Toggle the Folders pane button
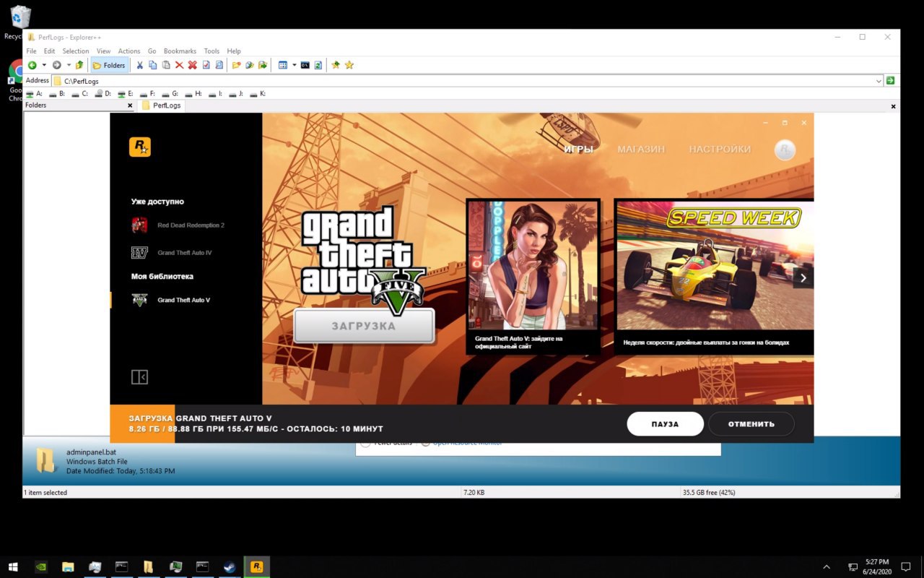The image size is (924, 578). click(x=109, y=65)
